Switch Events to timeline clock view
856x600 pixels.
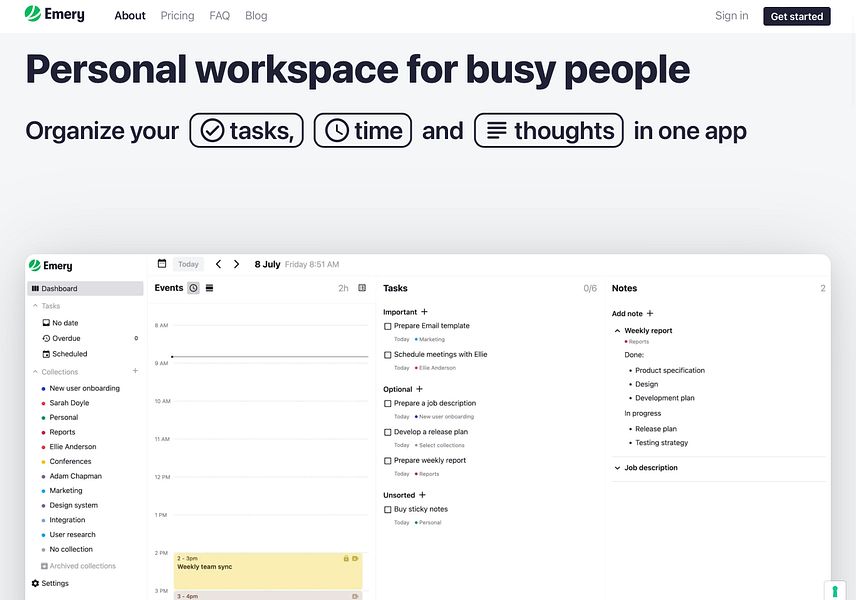[193, 288]
